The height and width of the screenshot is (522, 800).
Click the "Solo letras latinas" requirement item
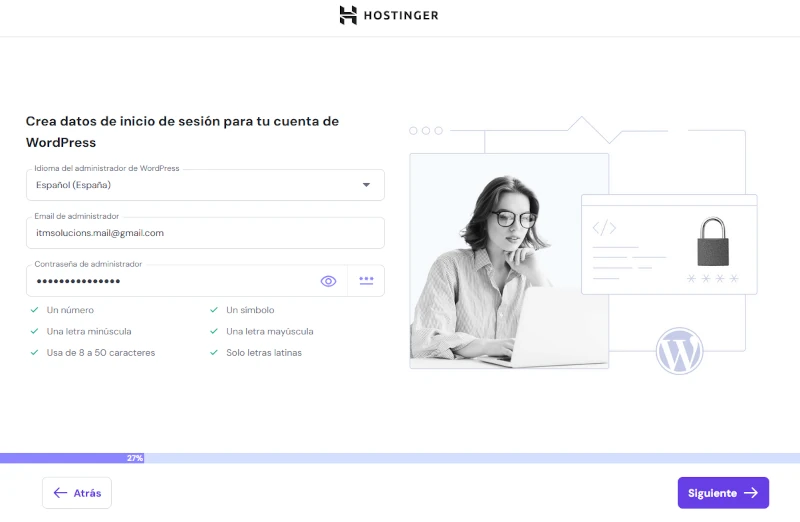click(263, 352)
